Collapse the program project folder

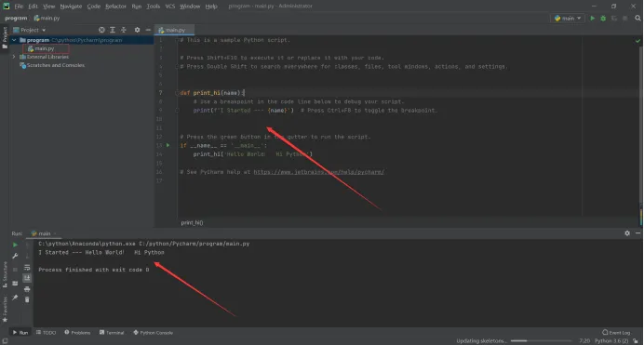(x=14, y=40)
